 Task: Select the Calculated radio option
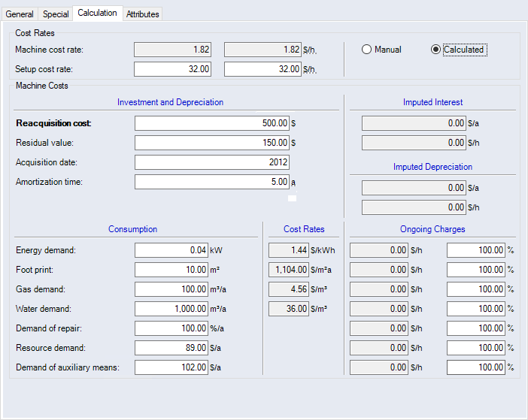435,50
